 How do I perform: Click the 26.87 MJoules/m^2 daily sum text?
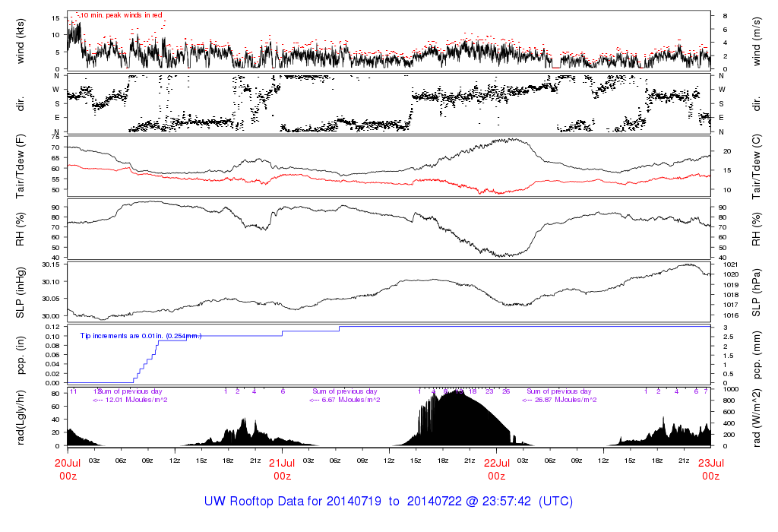click(x=560, y=399)
